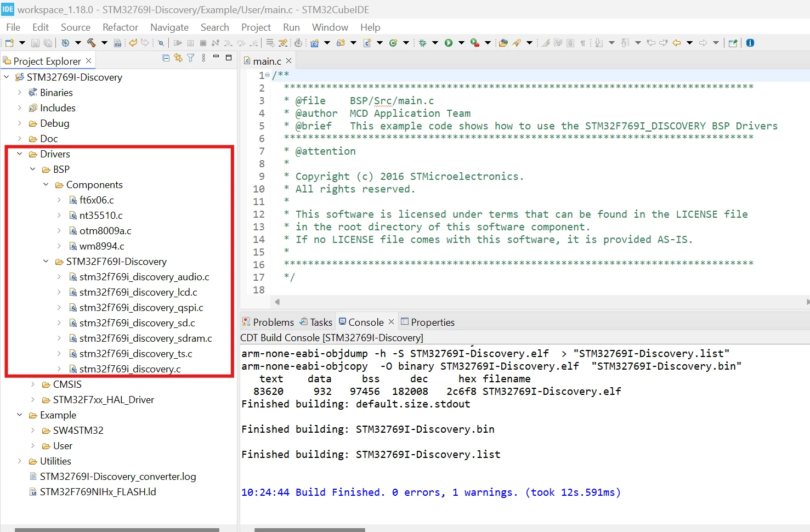Screen dimensions: 810x532
Task: Open the File menu
Action: tap(13, 27)
